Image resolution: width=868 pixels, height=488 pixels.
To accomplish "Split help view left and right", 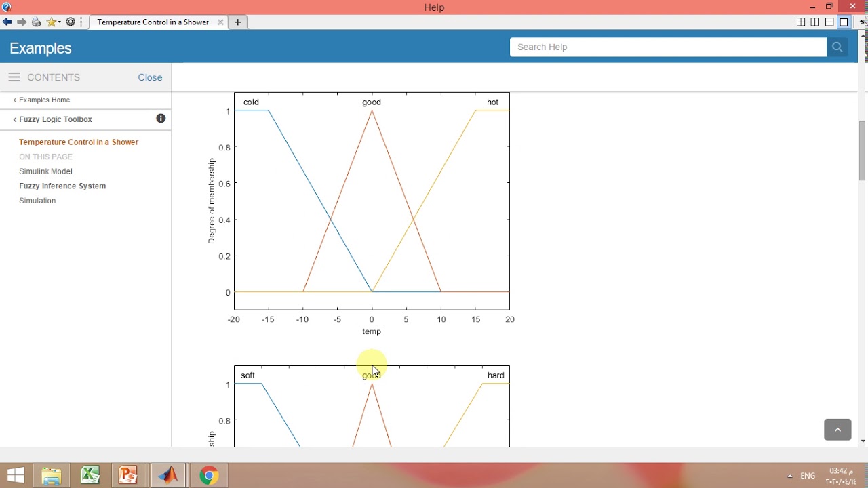I will pyautogui.click(x=815, y=22).
